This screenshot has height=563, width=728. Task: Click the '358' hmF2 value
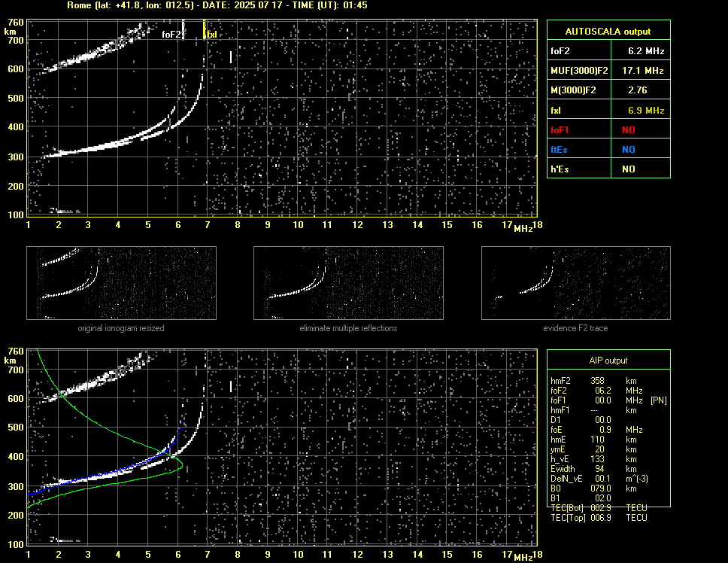598,381
